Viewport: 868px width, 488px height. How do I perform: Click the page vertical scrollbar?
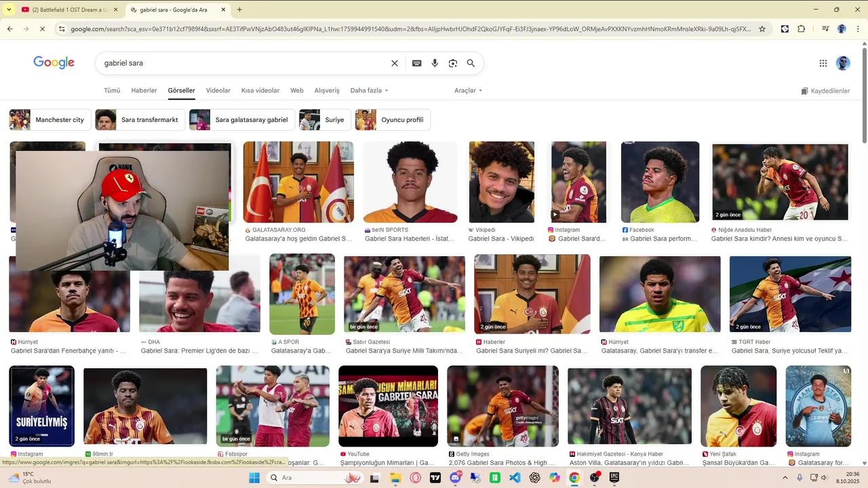(x=864, y=95)
